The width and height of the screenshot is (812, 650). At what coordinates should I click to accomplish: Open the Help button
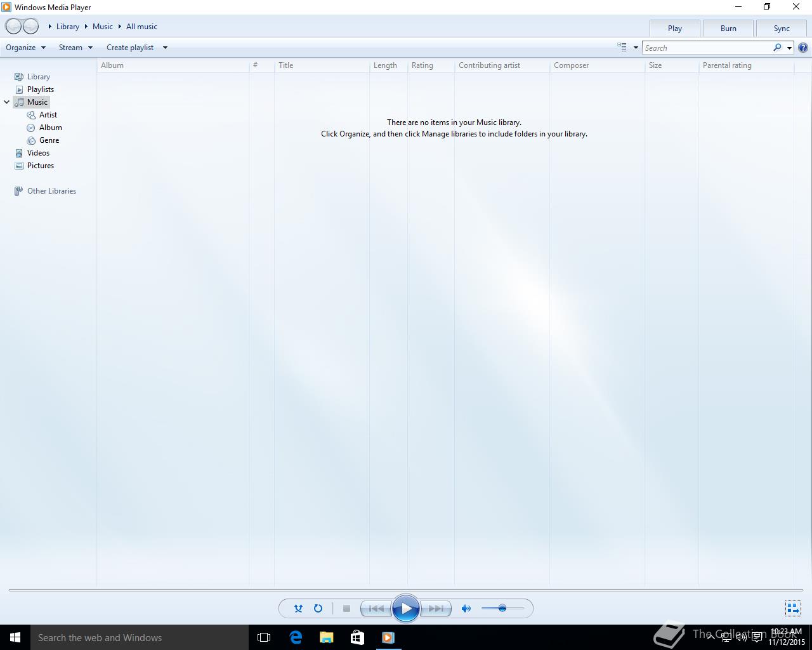tap(803, 48)
